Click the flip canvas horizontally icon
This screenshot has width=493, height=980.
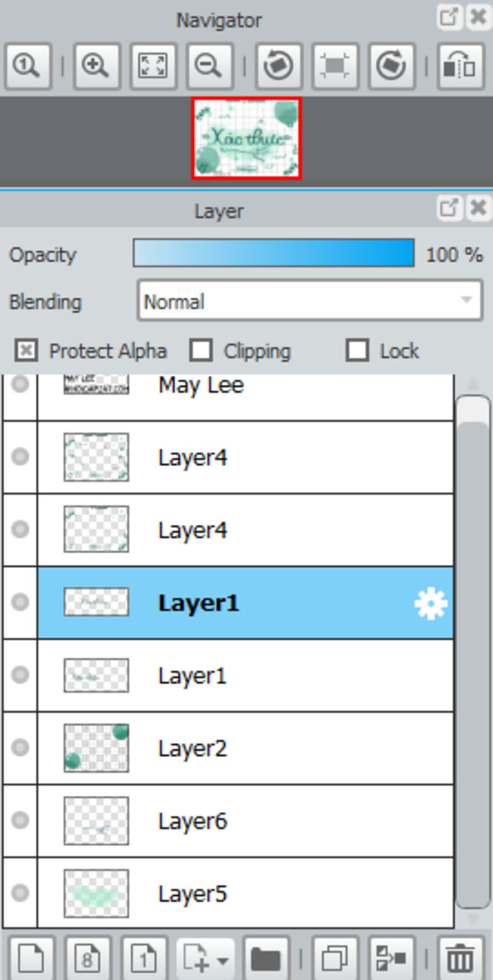(460, 66)
